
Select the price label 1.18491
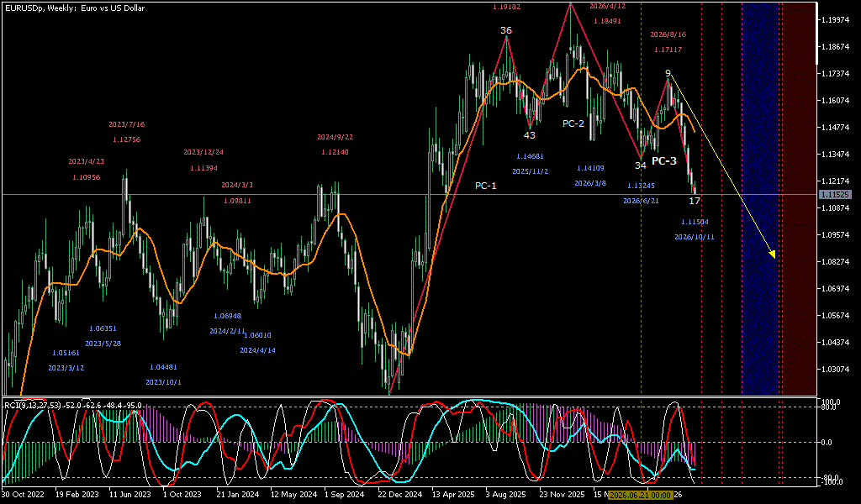coord(607,21)
